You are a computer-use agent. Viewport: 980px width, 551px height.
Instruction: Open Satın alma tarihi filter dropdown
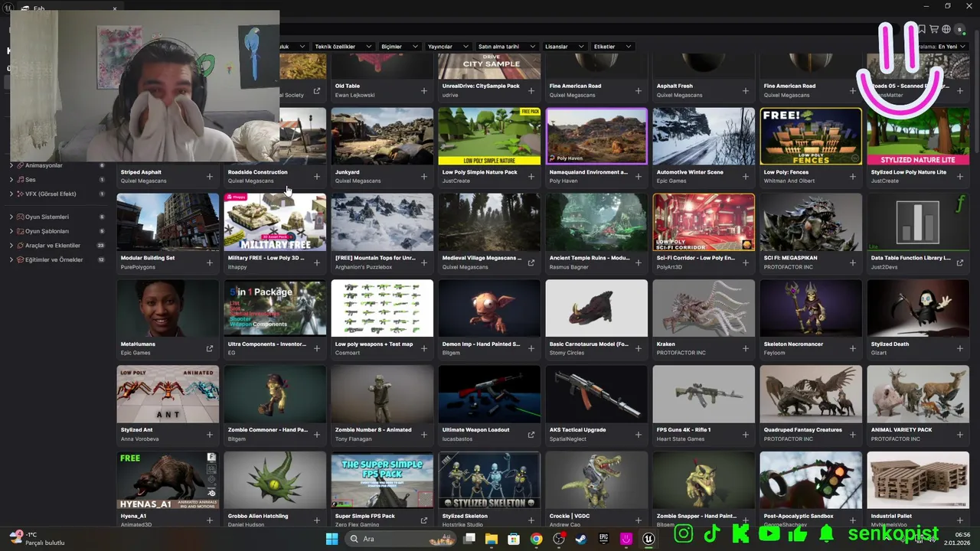506,47
